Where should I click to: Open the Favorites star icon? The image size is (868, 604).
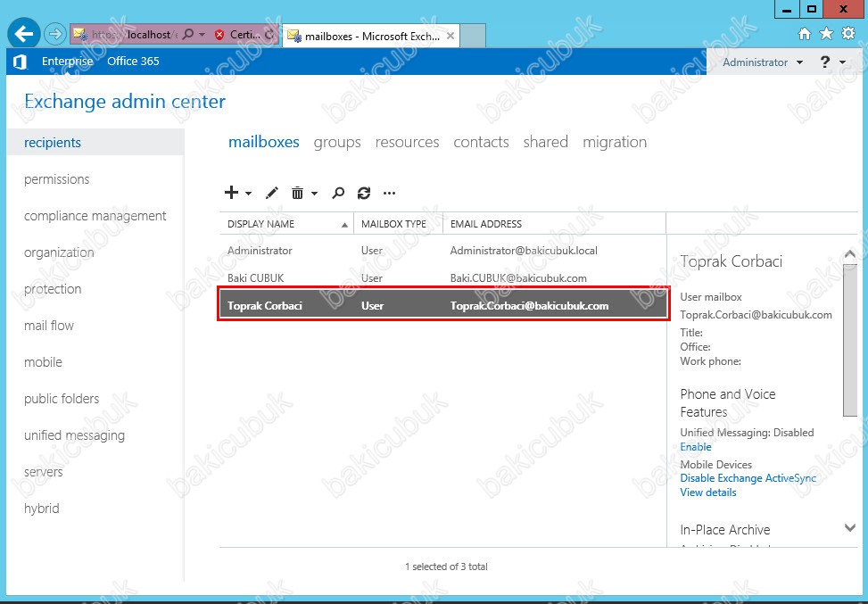826,34
